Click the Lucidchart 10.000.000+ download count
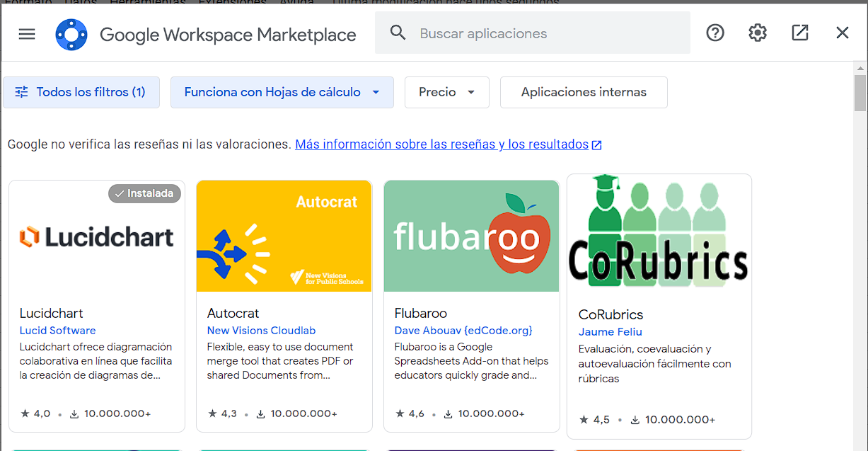Screen dimensions: 868x451 coord(110,413)
